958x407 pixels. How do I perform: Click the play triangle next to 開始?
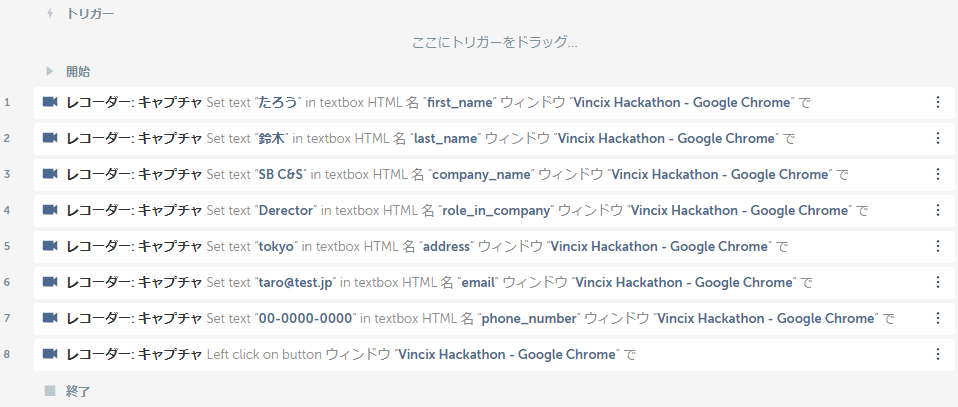[x=50, y=71]
